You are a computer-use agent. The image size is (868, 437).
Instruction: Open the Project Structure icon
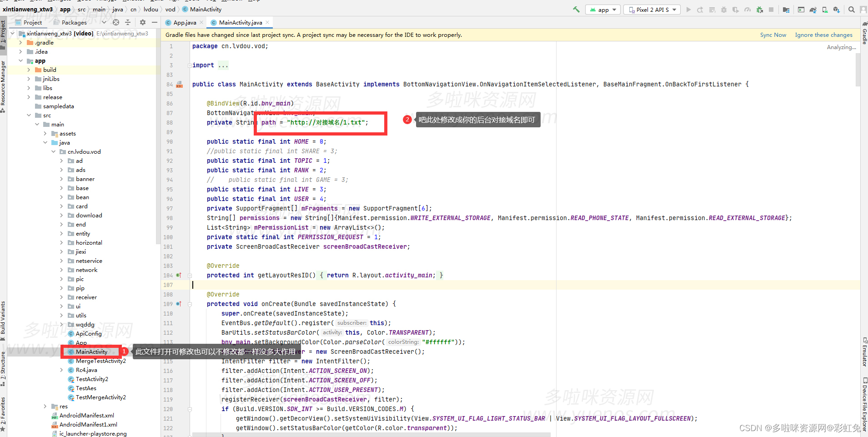tap(786, 10)
